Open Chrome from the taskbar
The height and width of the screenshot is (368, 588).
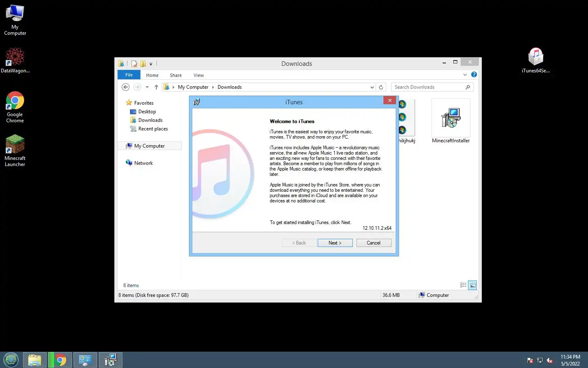point(60,360)
